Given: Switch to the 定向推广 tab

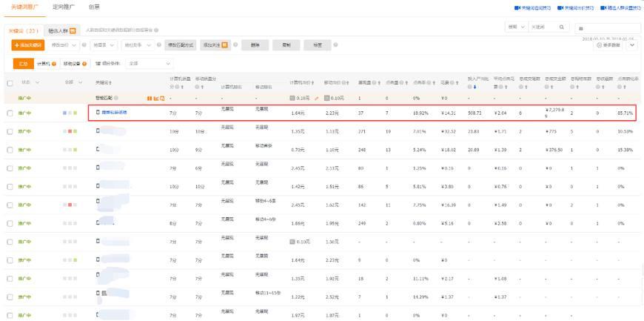Looking at the screenshot, I should [x=64, y=7].
